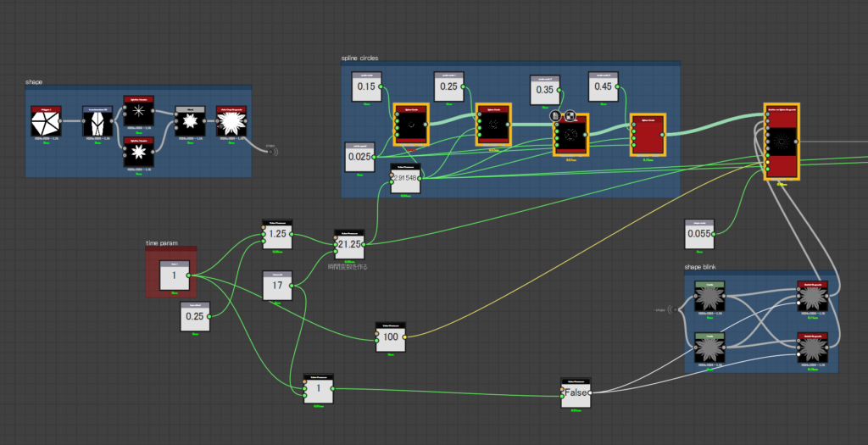
Task: Click the node showing the thin starburst
Action: point(137,111)
